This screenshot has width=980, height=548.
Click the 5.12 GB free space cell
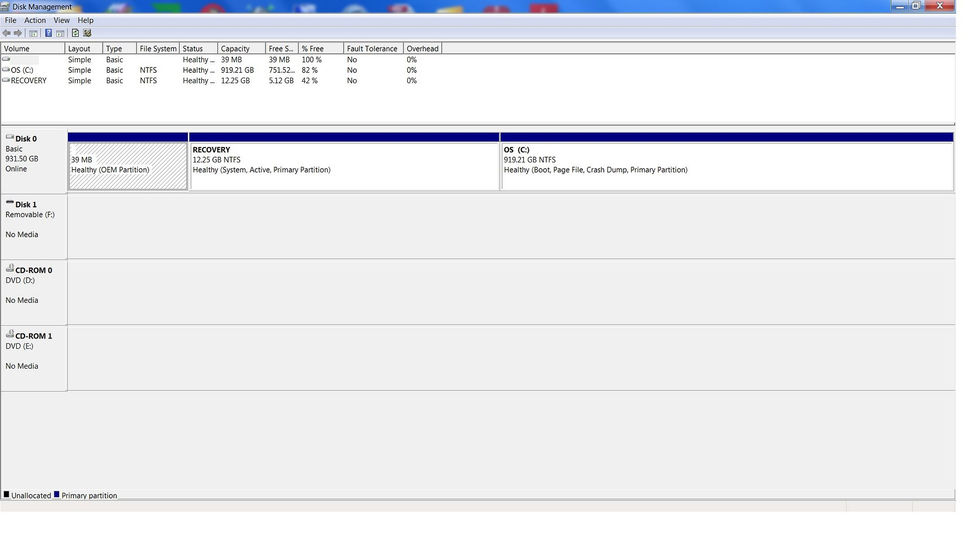click(x=281, y=81)
